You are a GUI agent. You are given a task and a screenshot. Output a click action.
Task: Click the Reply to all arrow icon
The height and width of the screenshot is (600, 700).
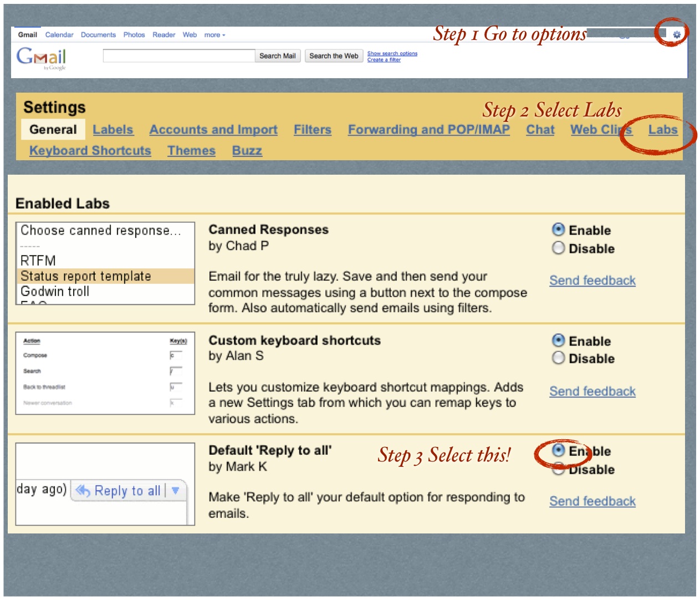coord(83,491)
